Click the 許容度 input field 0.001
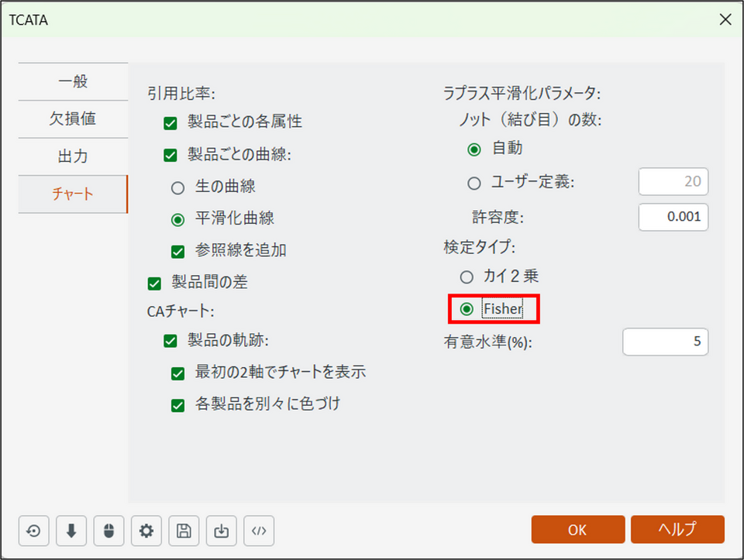Image resolution: width=744 pixels, height=560 pixels. point(673,217)
